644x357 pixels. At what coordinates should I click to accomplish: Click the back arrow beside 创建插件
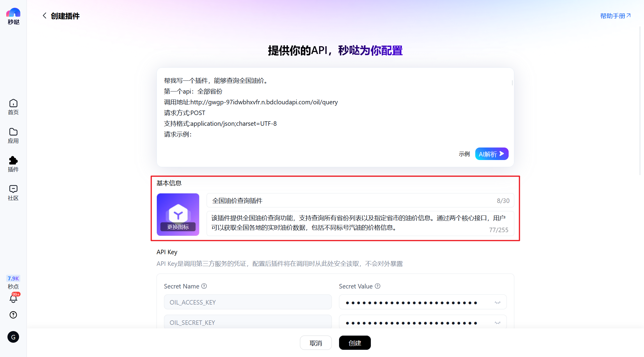coord(45,15)
